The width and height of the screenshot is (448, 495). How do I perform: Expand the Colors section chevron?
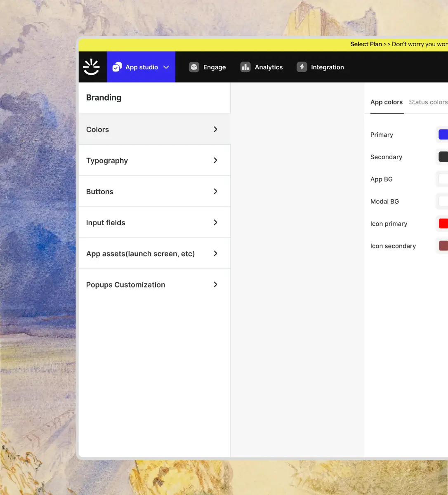click(215, 129)
